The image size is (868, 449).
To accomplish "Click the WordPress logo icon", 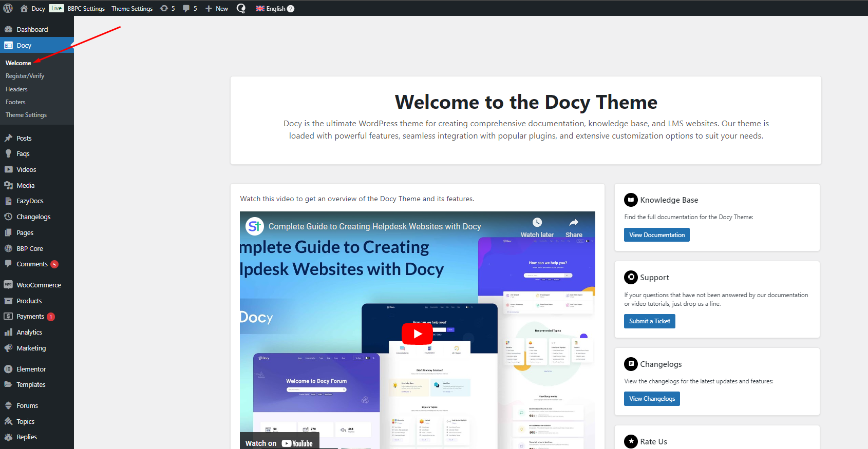I will click(8, 8).
